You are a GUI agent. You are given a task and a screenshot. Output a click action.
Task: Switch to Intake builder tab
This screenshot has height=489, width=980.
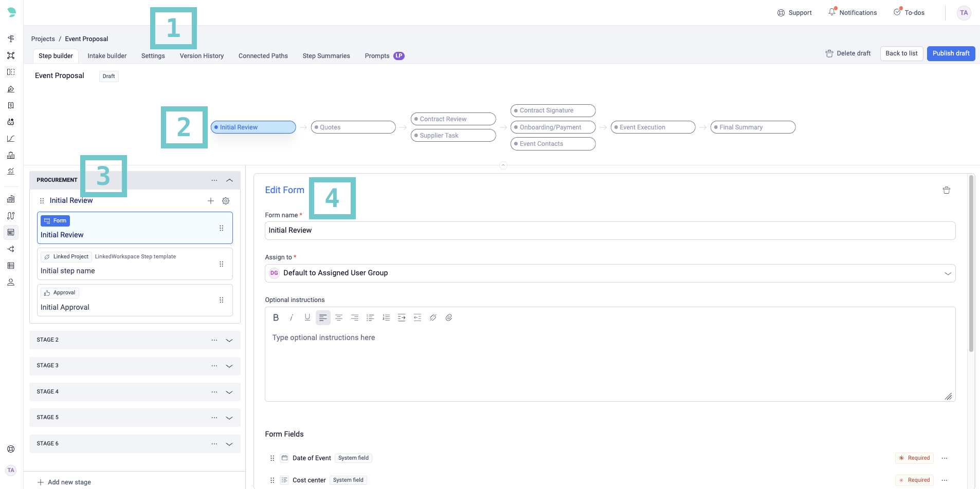tap(107, 56)
